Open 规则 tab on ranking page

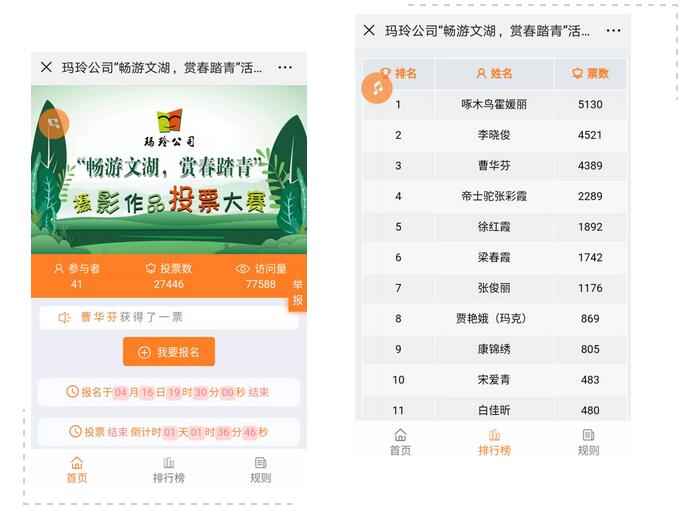pyautogui.click(x=588, y=442)
